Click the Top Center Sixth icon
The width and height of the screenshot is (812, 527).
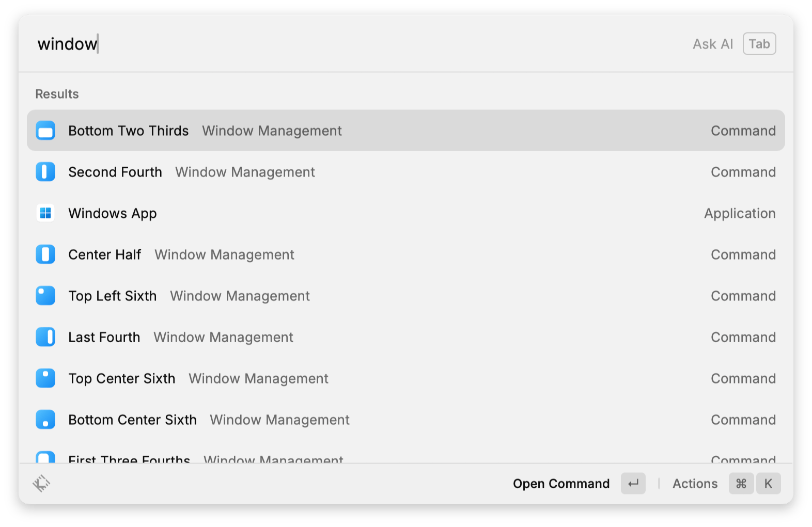45,378
